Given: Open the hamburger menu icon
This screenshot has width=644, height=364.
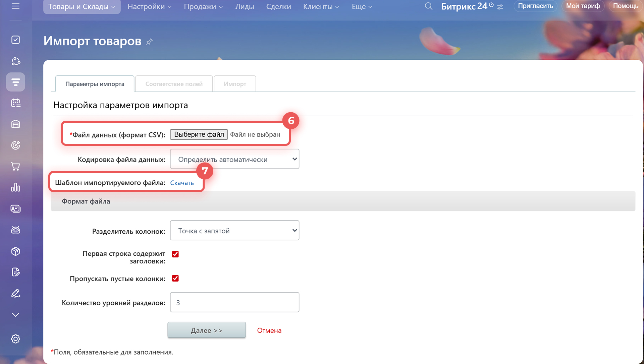Looking at the screenshot, I should (x=15, y=6).
